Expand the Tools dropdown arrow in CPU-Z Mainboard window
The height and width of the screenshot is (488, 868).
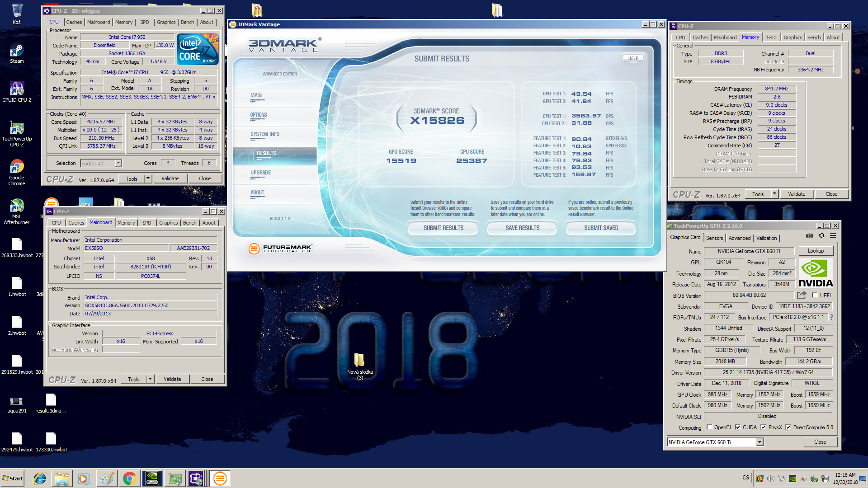coord(150,379)
